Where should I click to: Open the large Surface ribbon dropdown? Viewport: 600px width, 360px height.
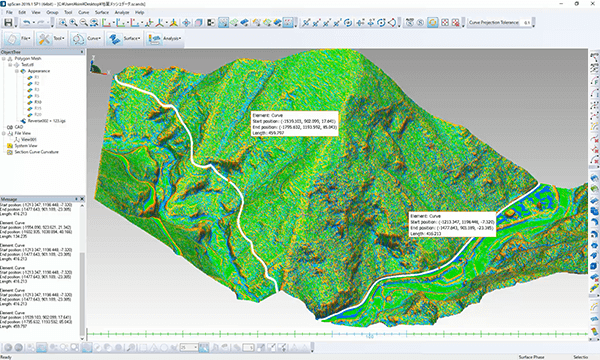(124, 39)
